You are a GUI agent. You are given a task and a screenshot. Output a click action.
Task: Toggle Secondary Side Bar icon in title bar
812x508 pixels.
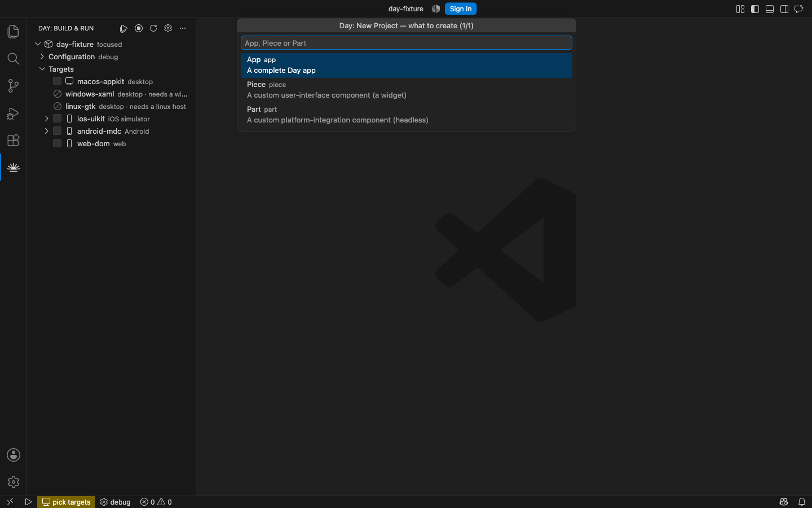tap(784, 9)
